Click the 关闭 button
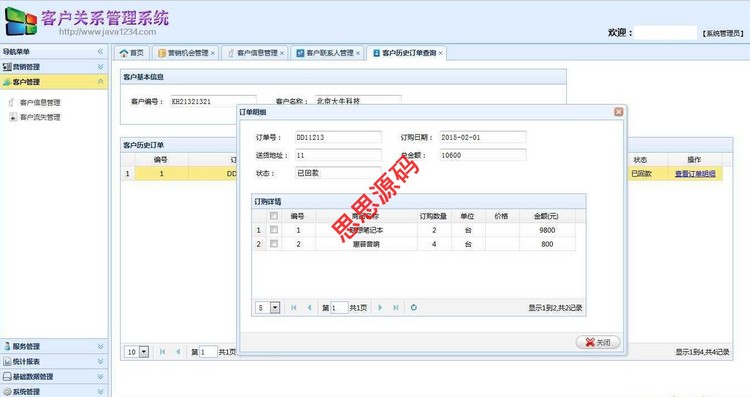 (598, 342)
